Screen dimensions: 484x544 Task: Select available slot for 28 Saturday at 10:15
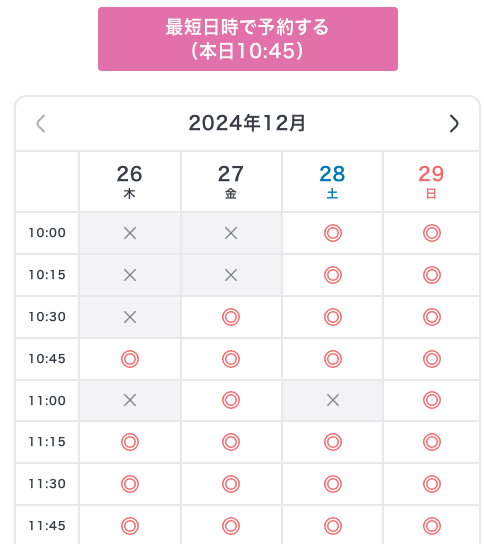(333, 275)
